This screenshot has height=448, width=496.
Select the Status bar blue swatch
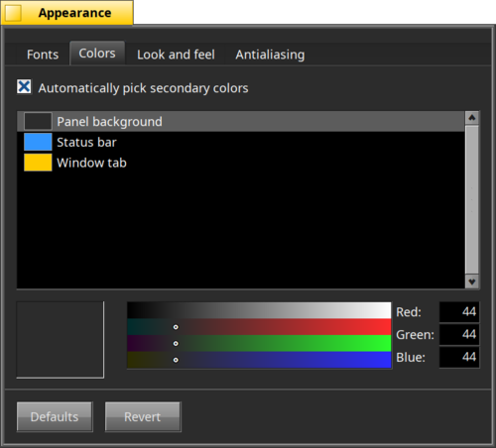pos(38,142)
